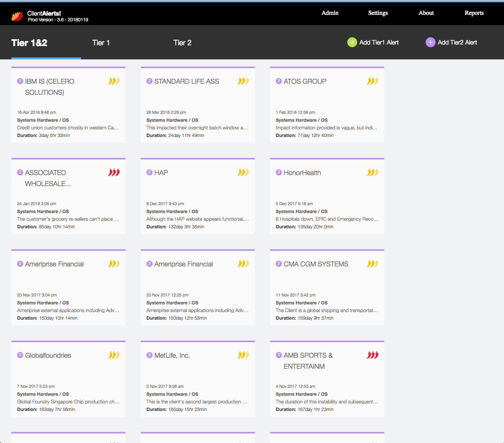Image resolution: width=504 pixels, height=443 pixels.
Task: Click tier 2 badge on STANDARD LIFE ASS
Action: 149,81
